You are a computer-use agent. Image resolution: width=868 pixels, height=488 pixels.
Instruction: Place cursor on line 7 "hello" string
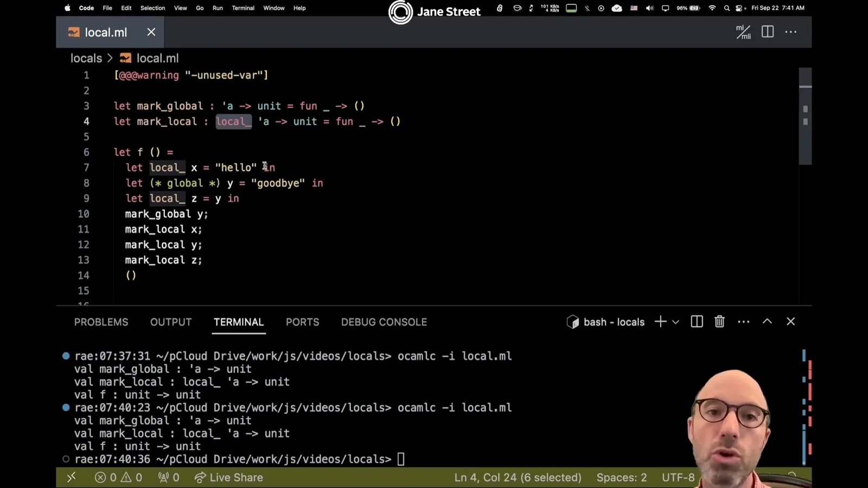[236, 168]
